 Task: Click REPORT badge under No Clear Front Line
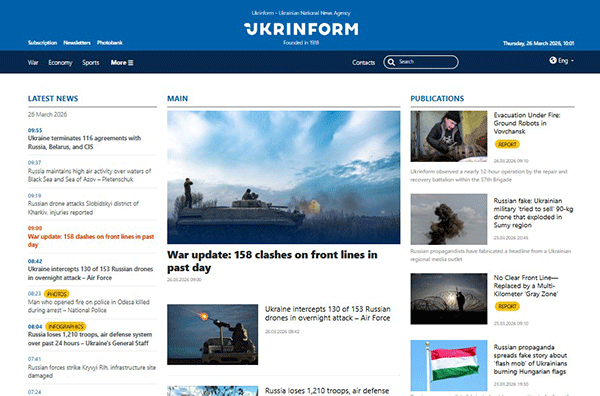tap(507, 306)
